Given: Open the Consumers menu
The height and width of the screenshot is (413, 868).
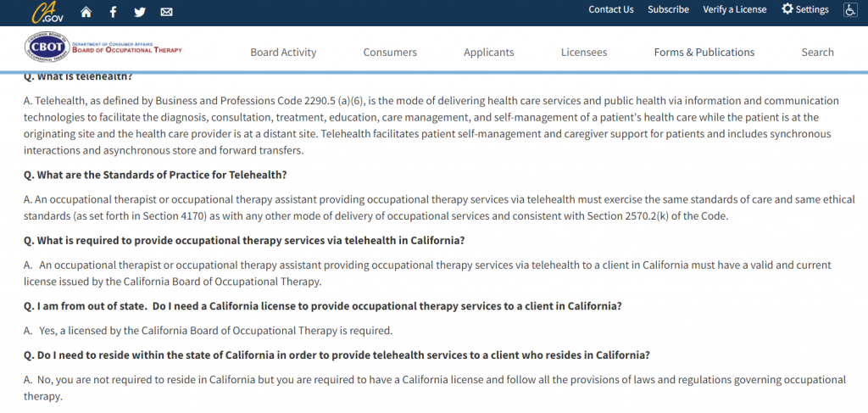Looking at the screenshot, I should [390, 52].
